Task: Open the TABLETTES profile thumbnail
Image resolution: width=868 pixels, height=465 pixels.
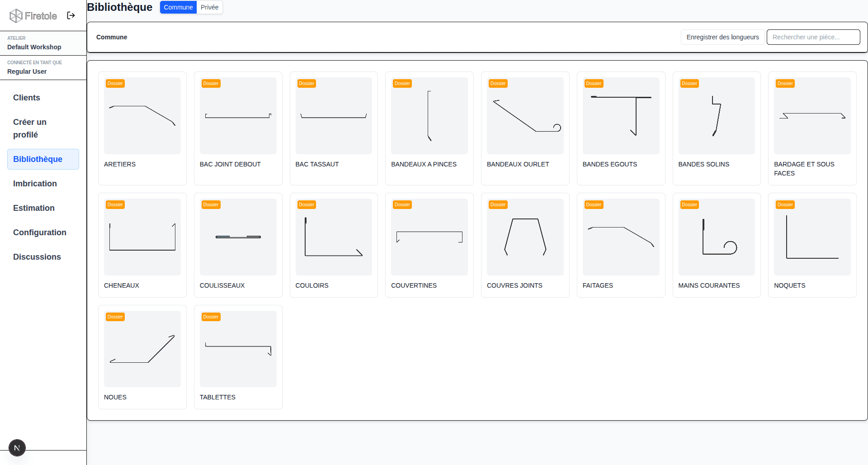Action: 238,349
